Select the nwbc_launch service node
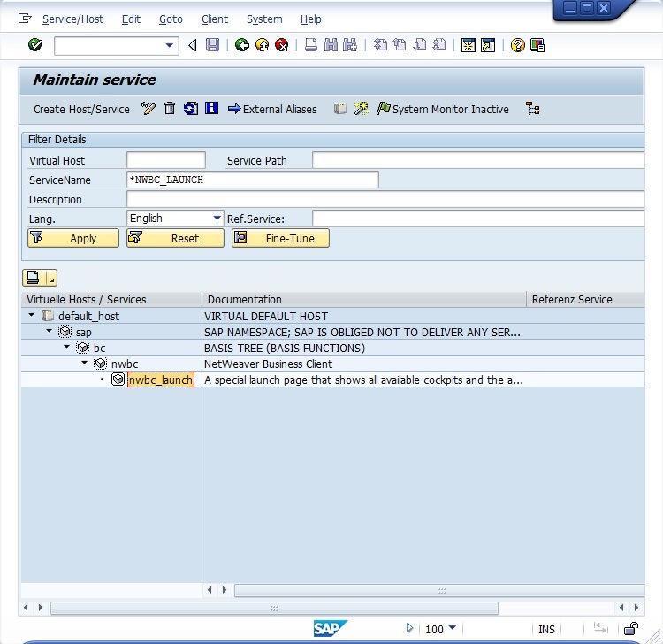Screen dimensions: 663x644 (161, 379)
